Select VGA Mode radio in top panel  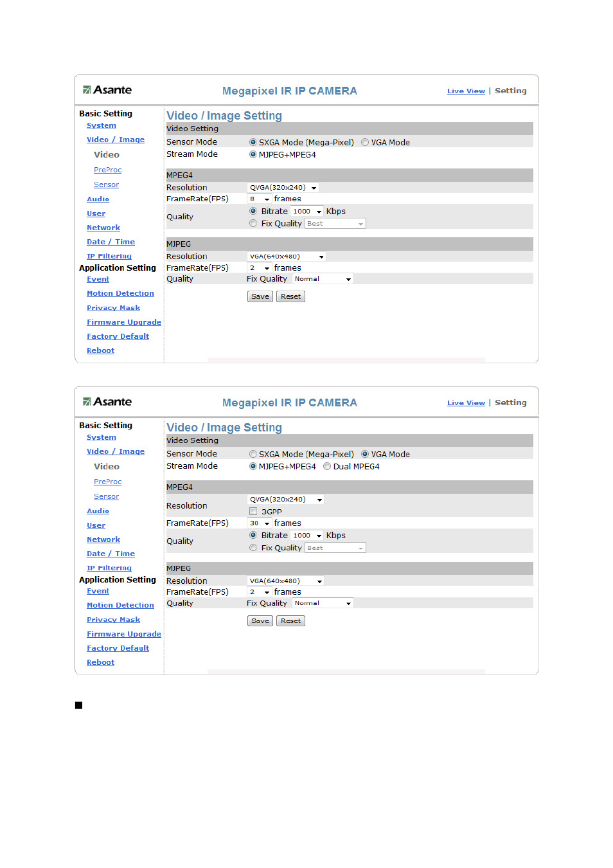[365, 143]
